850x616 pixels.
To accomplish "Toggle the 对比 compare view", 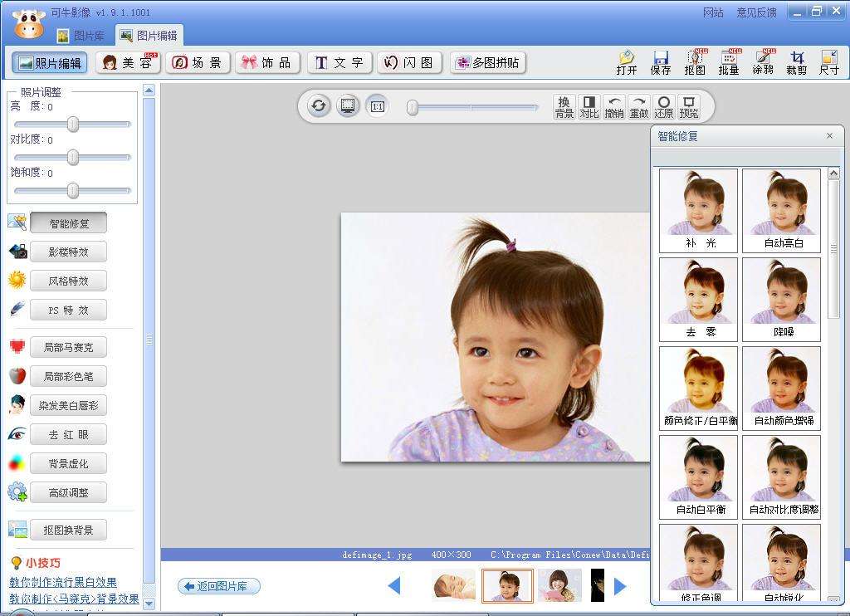I will point(589,107).
